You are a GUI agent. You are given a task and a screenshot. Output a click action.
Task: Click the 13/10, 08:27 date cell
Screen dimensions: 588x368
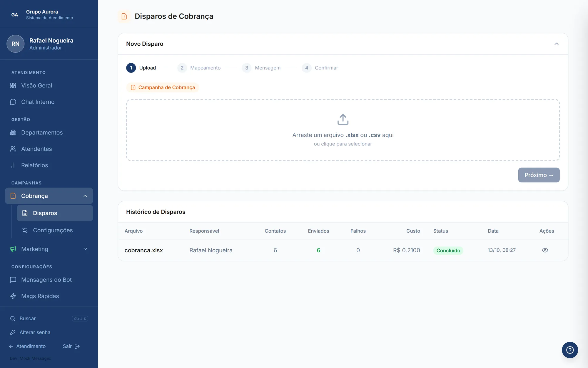point(502,250)
